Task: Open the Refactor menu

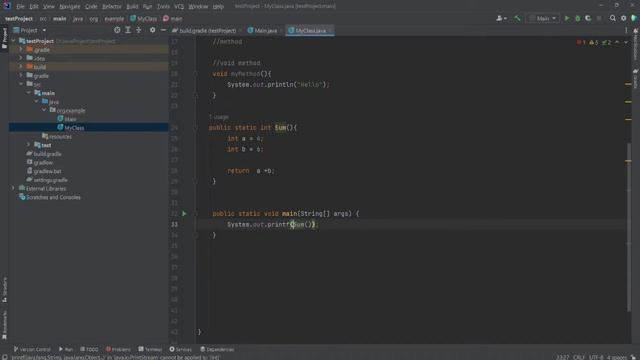Action: point(111,7)
